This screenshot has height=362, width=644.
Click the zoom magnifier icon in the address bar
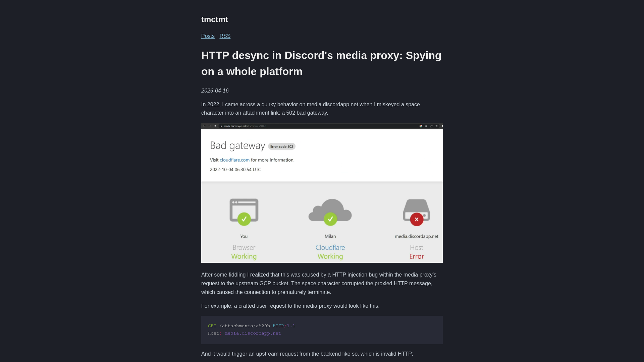click(426, 126)
